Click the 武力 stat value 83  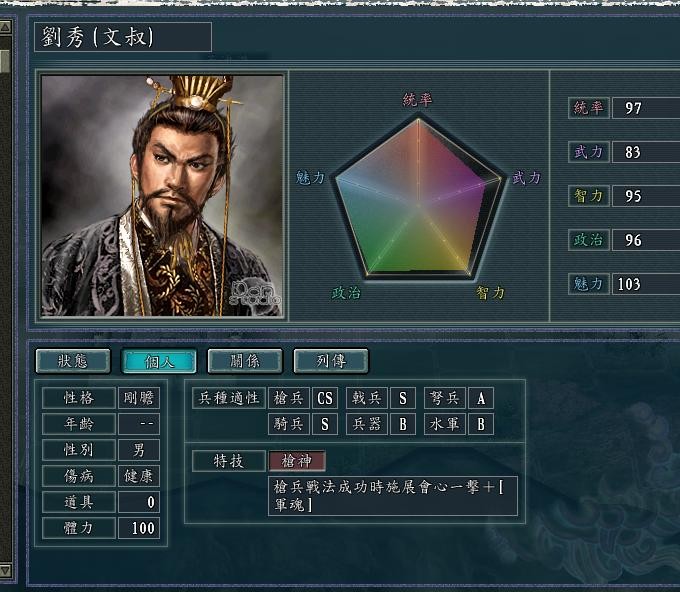coord(646,152)
